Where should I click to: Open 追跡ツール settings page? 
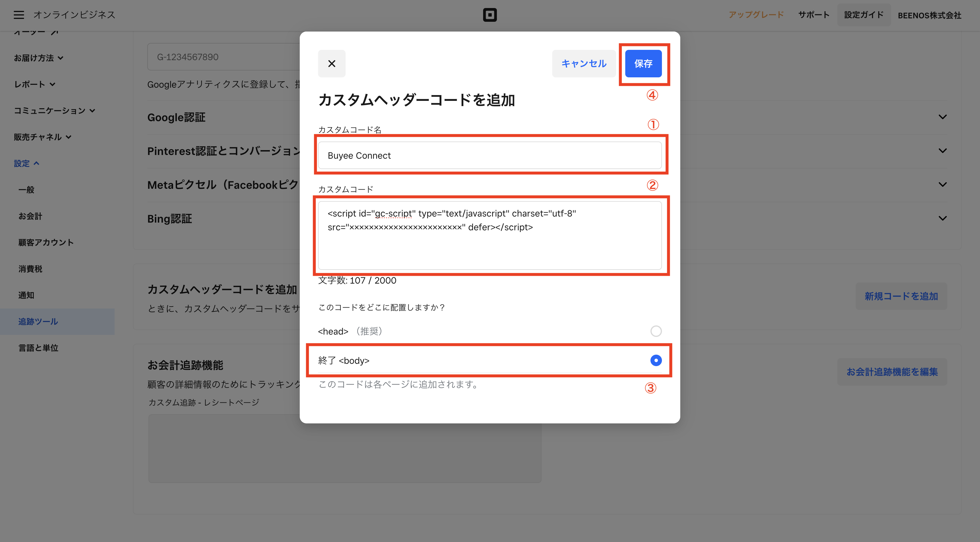[57, 321]
